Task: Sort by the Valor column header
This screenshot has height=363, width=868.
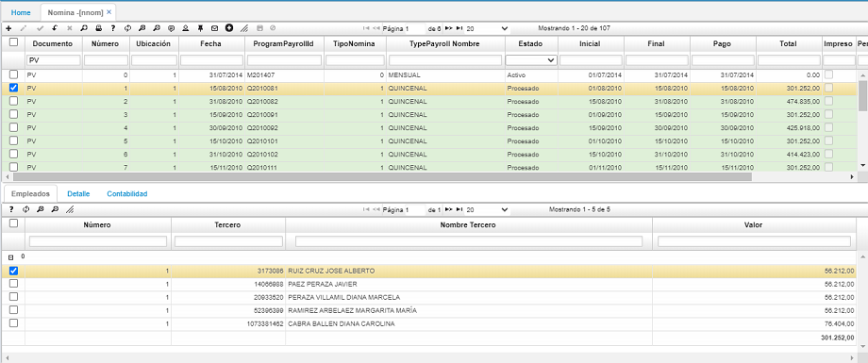Action: point(755,225)
